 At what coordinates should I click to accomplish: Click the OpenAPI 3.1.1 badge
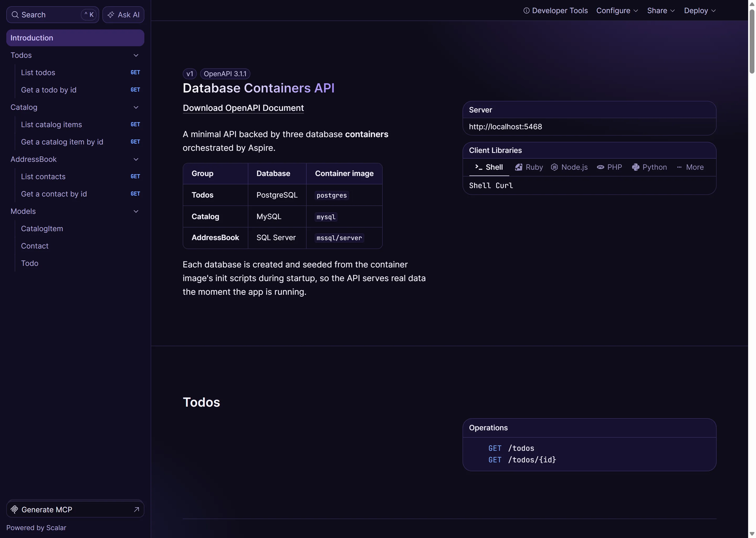tap(225, 74)
